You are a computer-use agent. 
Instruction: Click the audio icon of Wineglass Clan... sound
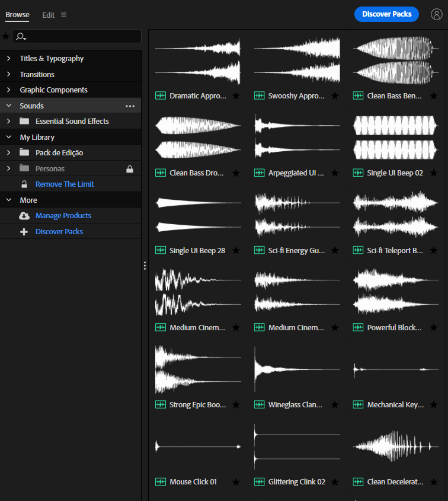(260, 404)
